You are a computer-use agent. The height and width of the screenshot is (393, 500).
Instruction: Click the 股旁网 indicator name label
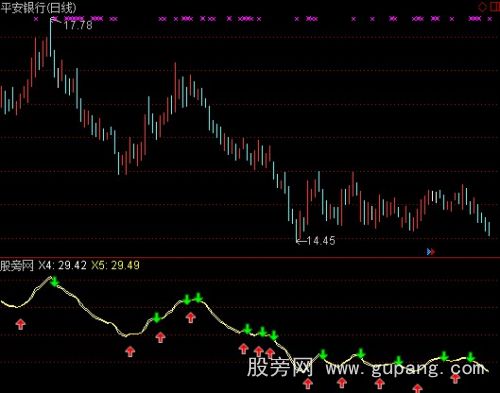[x=17, y=266]
